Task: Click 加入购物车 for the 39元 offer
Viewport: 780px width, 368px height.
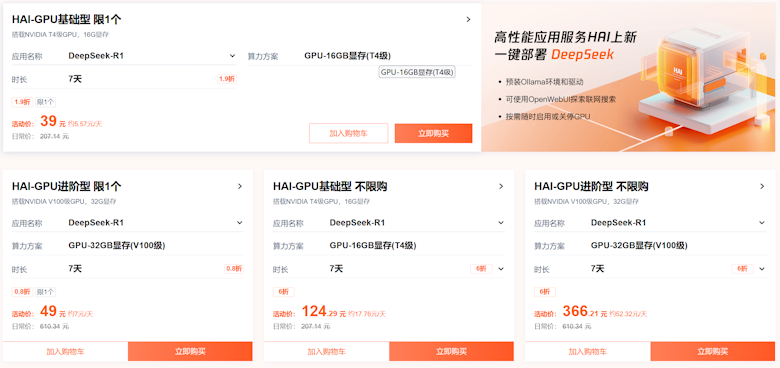Action: 348,133
